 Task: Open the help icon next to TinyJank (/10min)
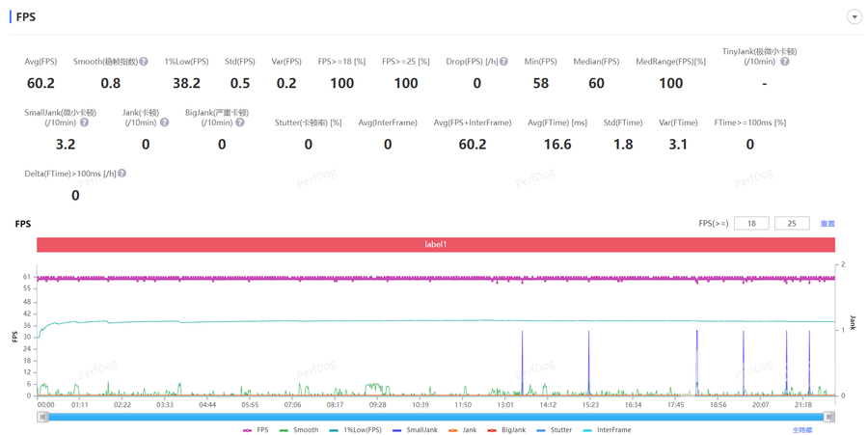pyautogui.click(x=785, y=62)
